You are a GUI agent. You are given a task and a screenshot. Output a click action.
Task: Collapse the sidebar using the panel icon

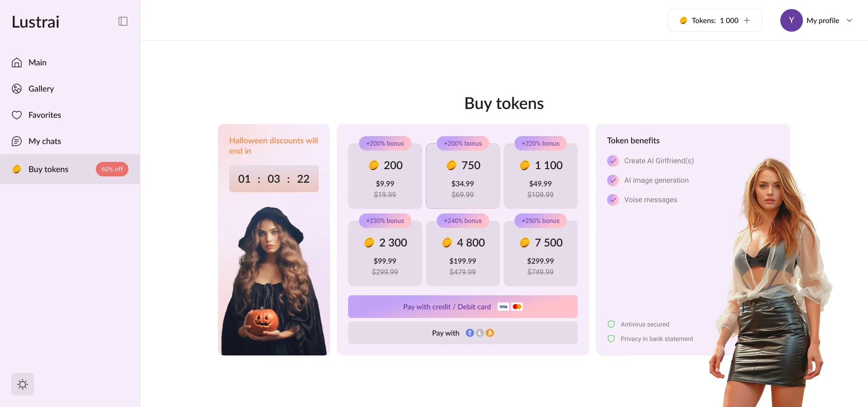[123, 21]
